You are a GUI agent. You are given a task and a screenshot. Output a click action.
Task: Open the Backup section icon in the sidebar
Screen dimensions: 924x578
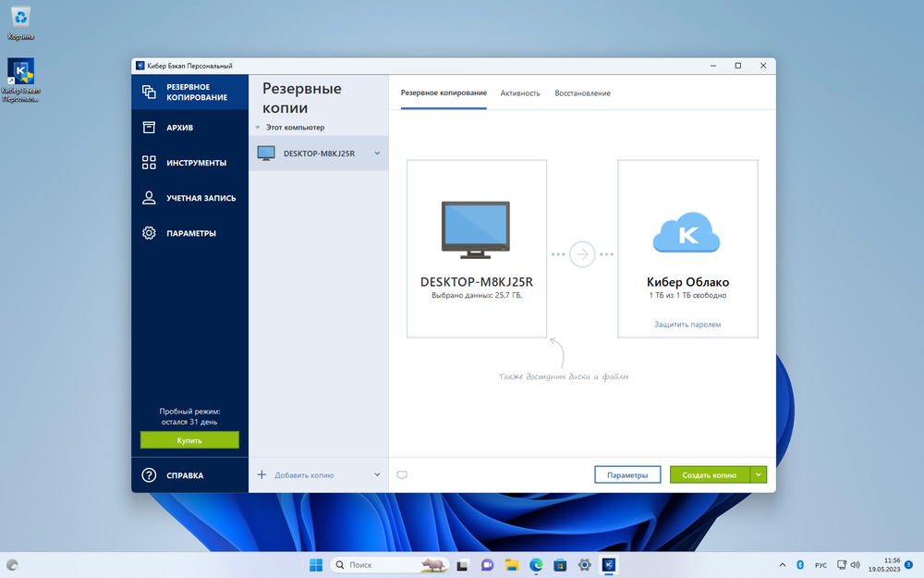(149, 92)
